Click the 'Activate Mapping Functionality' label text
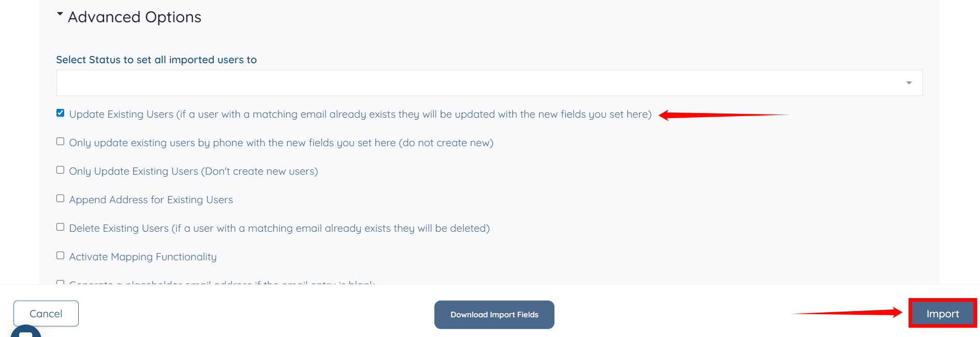Viewport: 980px width, 337px height. click(143, 257)
